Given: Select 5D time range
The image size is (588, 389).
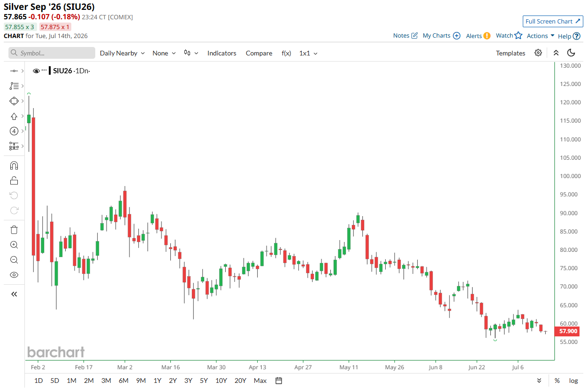Looking at the screenshot, I should 55,381.
